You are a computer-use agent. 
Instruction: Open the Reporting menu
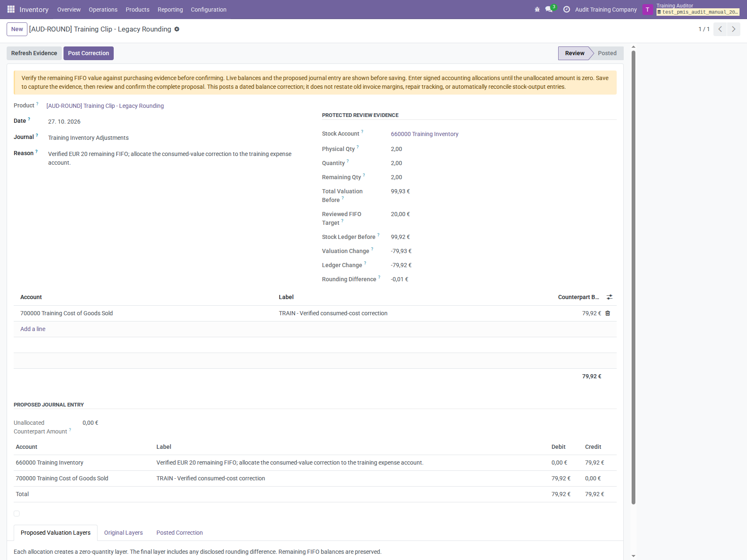tap(170, 10)
